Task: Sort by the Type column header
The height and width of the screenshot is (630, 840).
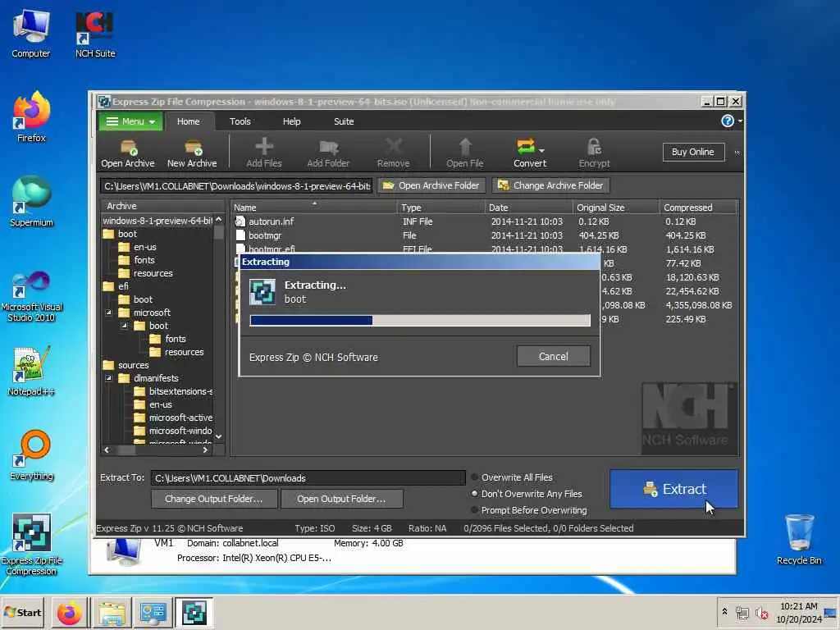Action: pos(441,208)
